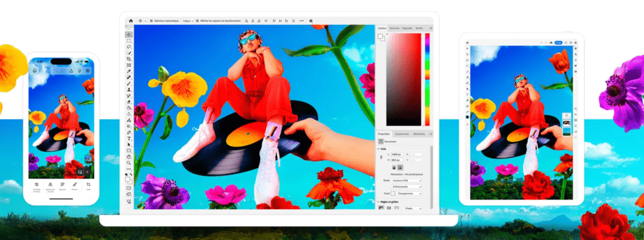644x240 pixels.
Task: Tap the plus add-layer button on phone
Action: point(87,172)
